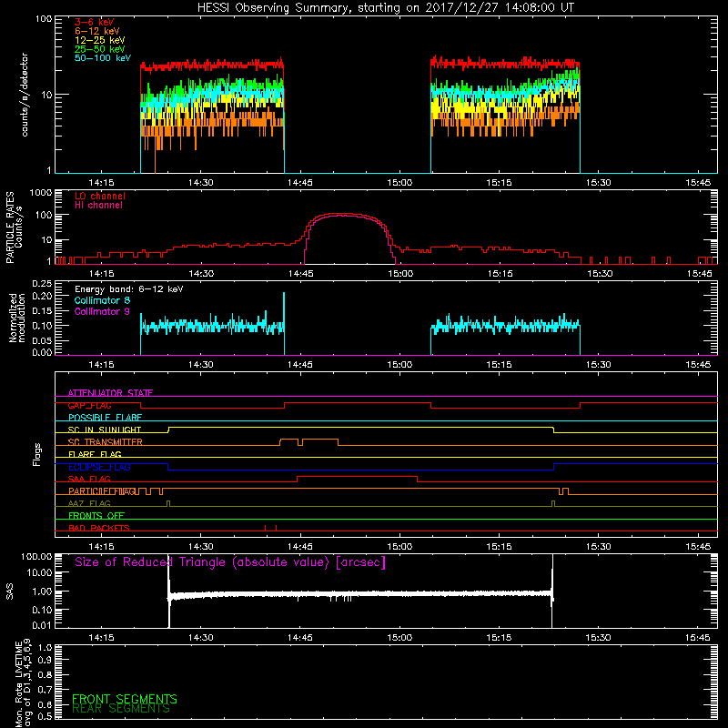Click the green FRONTS_OFF label
The width and height of the screenshot is (728, 728).
tap(96, 516)
